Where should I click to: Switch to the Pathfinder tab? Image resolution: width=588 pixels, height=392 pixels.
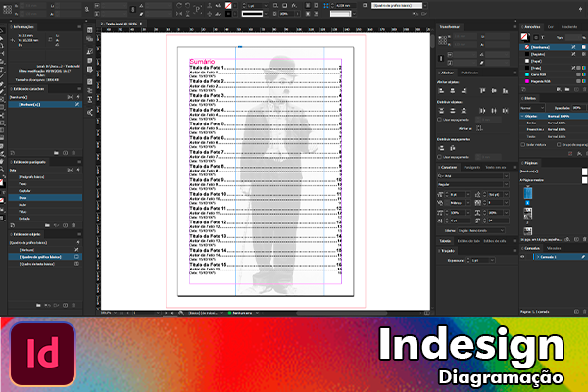click(469, 73)
